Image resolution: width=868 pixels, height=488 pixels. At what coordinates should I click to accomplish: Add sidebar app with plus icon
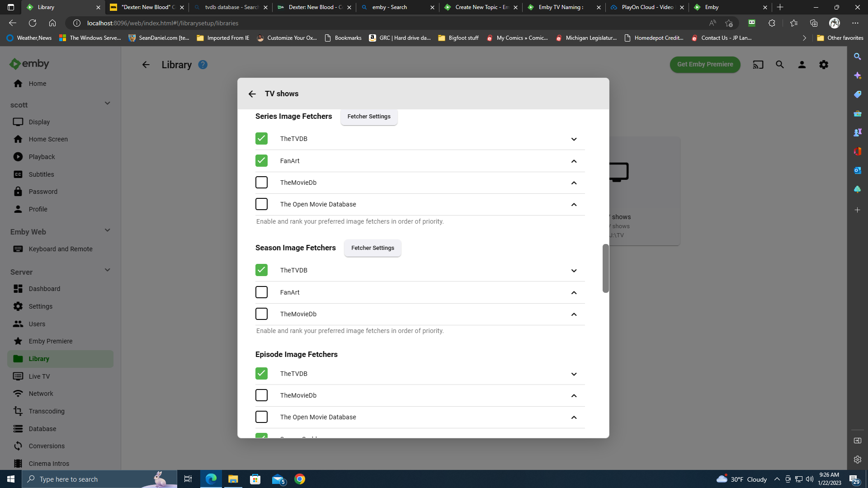pos(858,210)
